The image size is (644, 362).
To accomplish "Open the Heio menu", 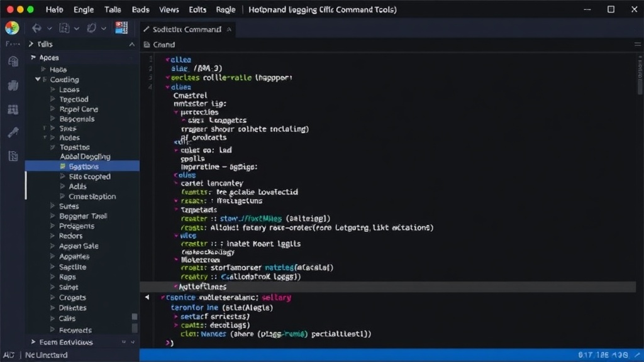I will pyautogui.click(x=55, y=9).
